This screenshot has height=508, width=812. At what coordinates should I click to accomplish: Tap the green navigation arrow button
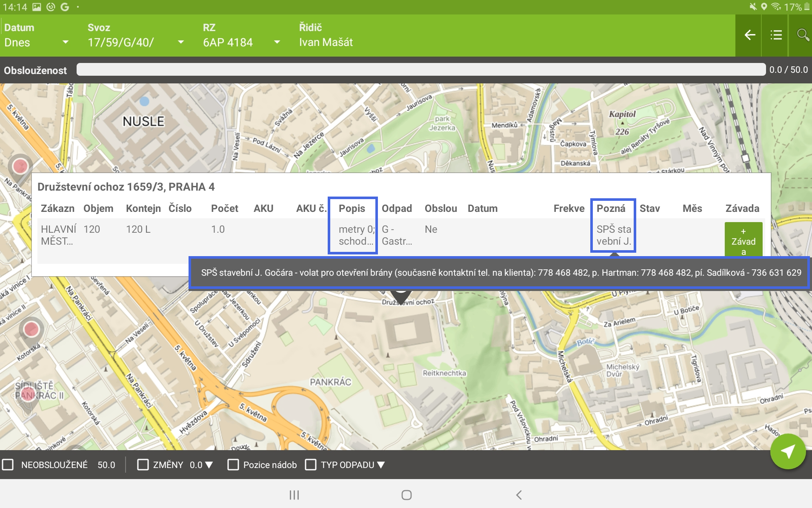[x=788, y=451]
